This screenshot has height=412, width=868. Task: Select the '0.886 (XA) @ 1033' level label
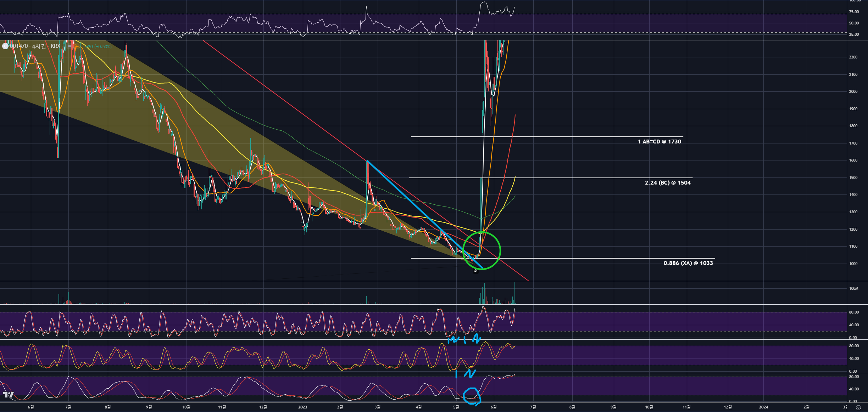(688, 263)
